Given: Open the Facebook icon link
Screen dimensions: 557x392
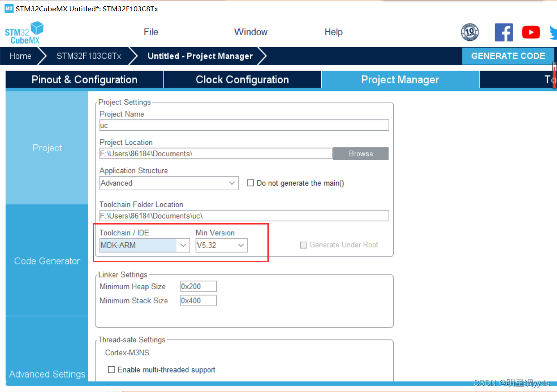Looking at the screenshot, I should tap(504, 32).
